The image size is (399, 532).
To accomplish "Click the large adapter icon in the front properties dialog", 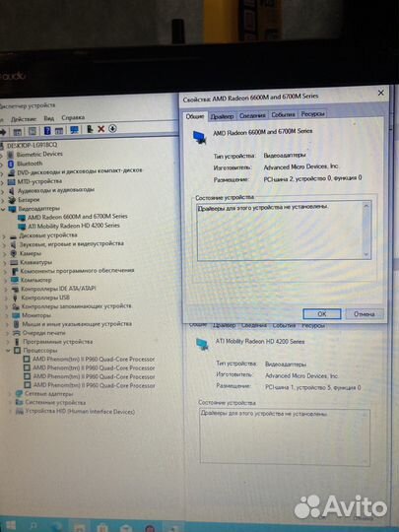I will tap(199, 137).
